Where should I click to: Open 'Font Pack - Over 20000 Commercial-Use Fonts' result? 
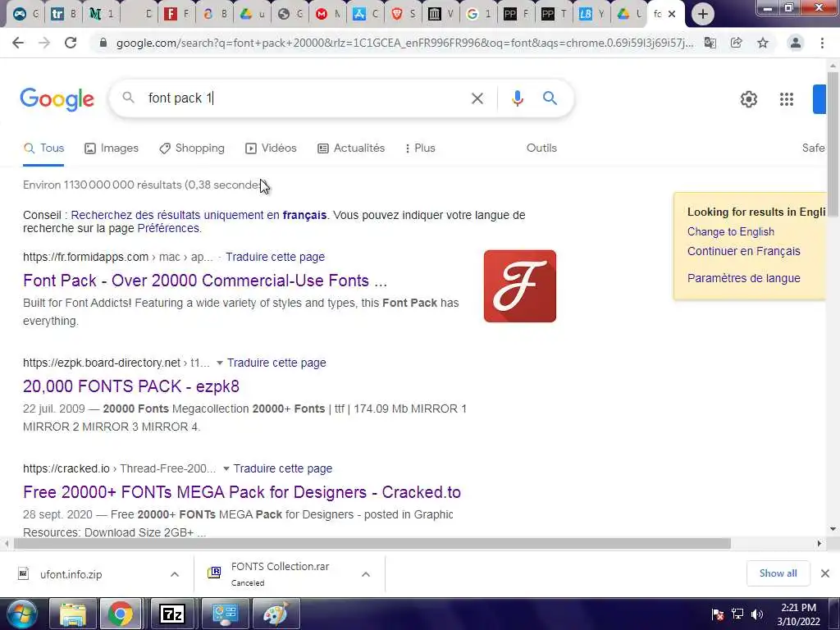tap(204, 281)
